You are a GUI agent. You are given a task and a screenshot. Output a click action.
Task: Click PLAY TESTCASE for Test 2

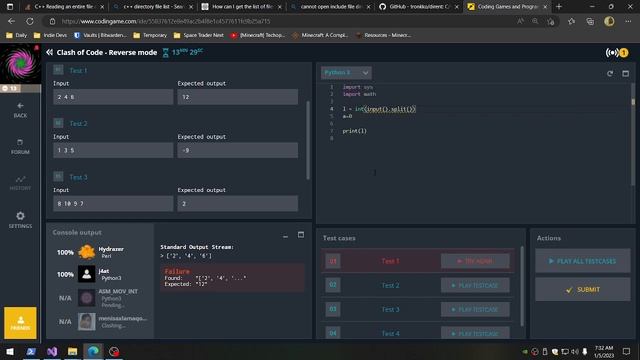click(x=475, y=285)
